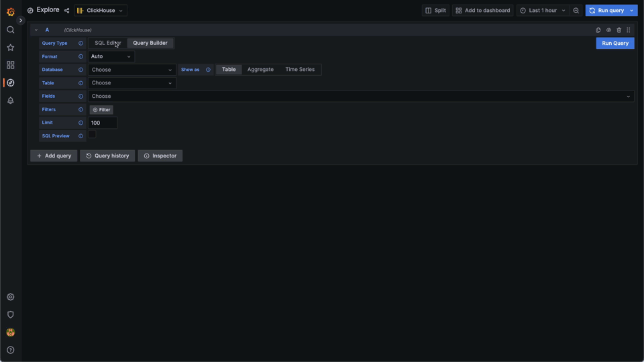Delete query A using the trash icon

(x=619, y=30)
